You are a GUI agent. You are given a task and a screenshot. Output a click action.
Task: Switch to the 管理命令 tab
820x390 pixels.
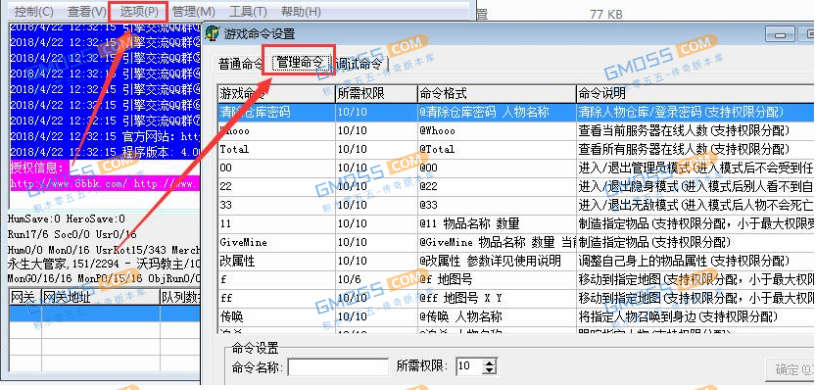pos(300,63)
